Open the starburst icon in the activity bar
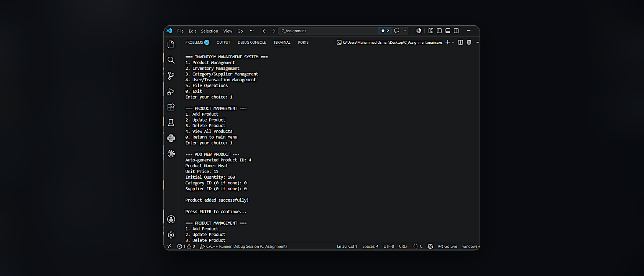 click(171, 154)
